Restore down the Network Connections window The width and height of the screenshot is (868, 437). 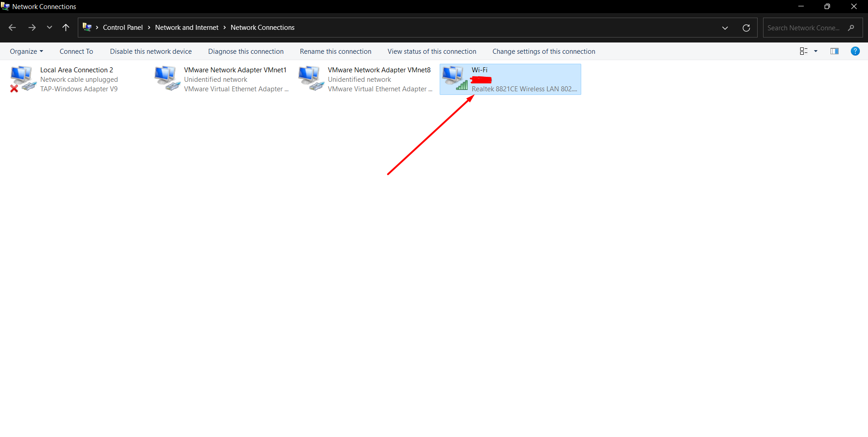[827, 6]
